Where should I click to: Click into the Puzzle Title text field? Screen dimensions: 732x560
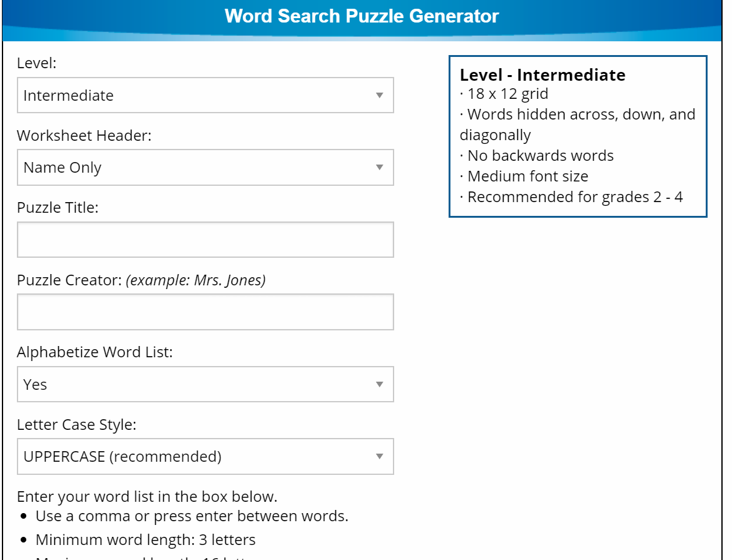[x=205, y=240]
